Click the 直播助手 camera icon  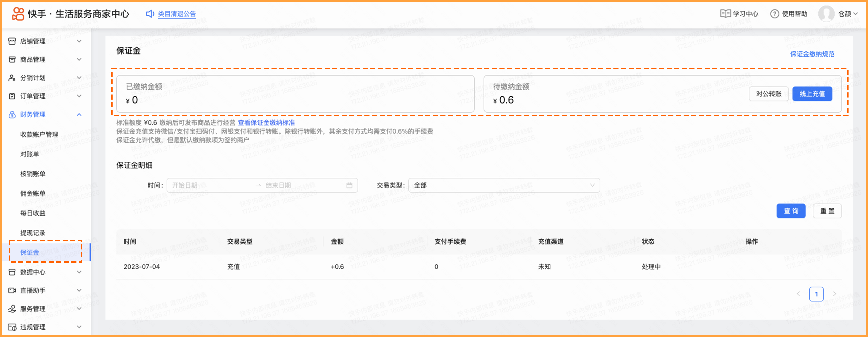coord(12,290)
